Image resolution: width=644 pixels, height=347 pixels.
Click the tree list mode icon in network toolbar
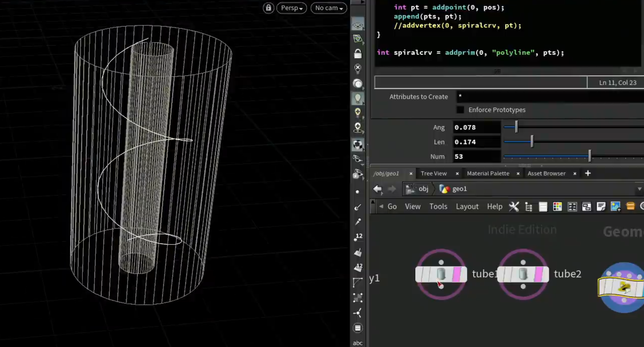528,207
